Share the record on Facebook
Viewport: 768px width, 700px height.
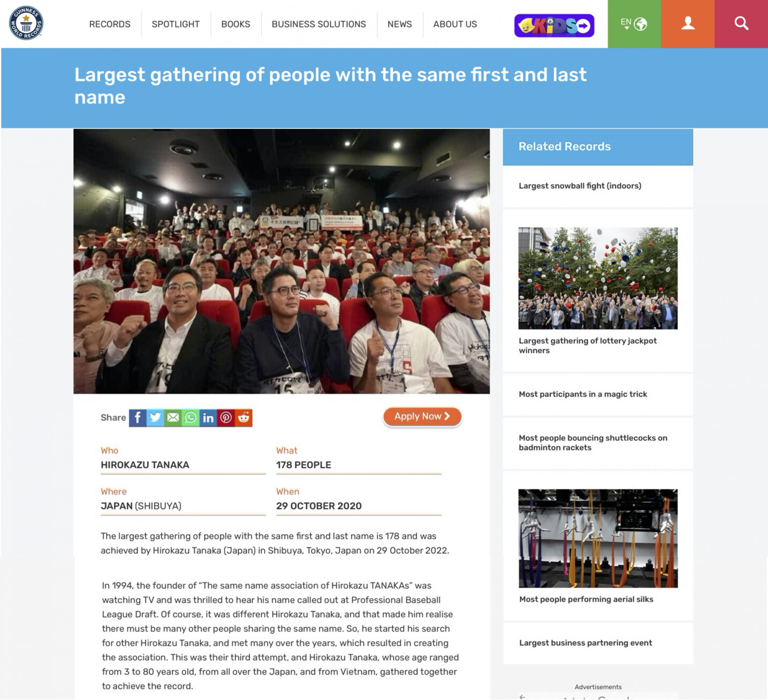[x=137, y=418]
